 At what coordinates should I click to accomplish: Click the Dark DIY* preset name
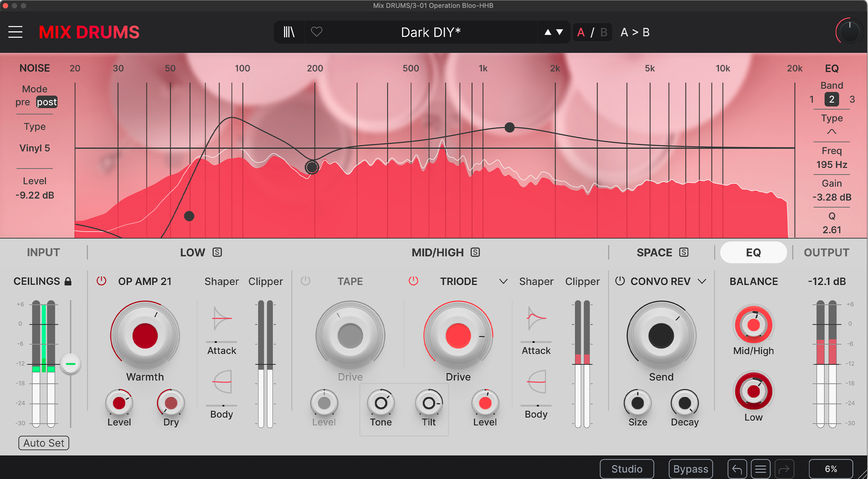[x=431, y=32]
